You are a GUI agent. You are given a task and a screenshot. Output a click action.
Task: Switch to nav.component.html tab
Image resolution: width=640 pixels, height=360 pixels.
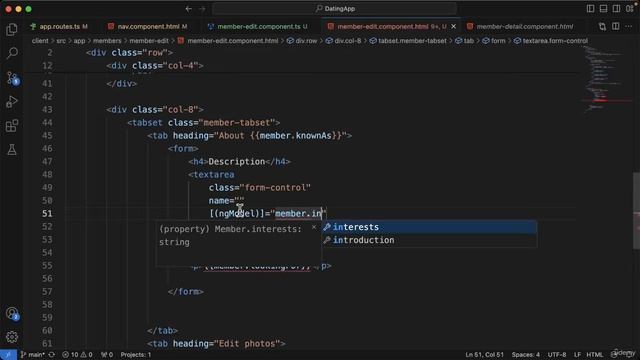148,27
